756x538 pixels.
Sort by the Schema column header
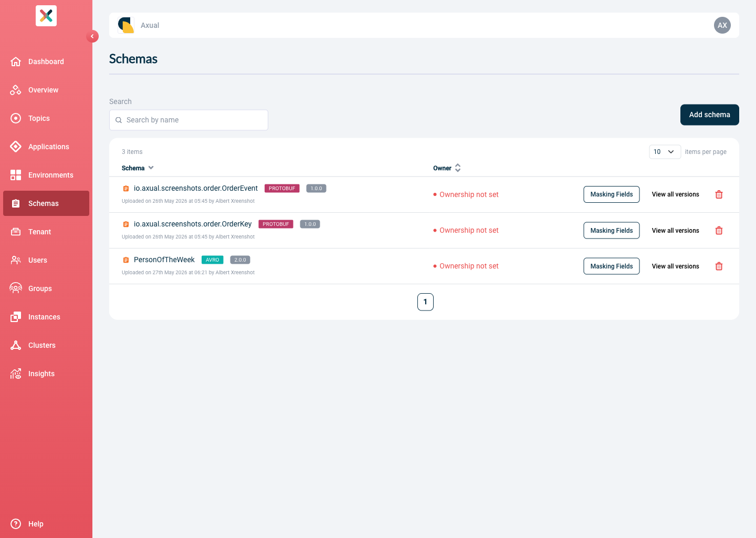pos(138,168)
